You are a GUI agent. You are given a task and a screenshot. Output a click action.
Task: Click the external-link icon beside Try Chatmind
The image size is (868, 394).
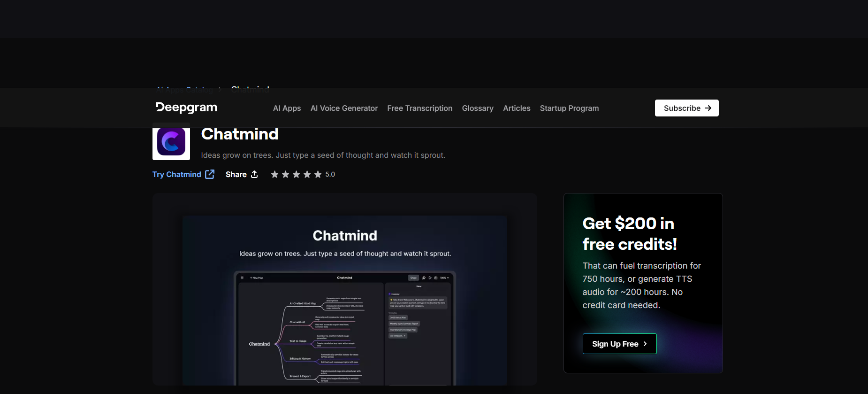click(210, 174)
